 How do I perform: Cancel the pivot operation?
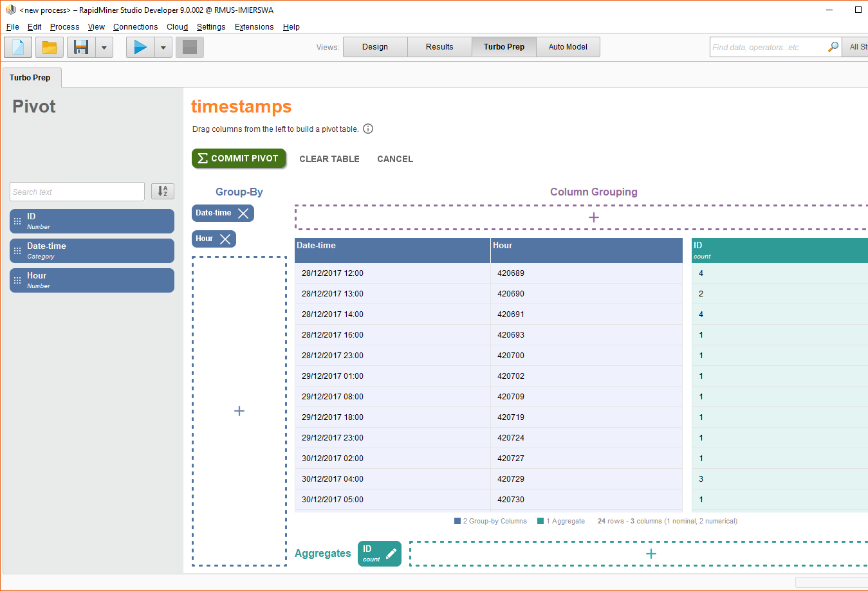[395, 159]
